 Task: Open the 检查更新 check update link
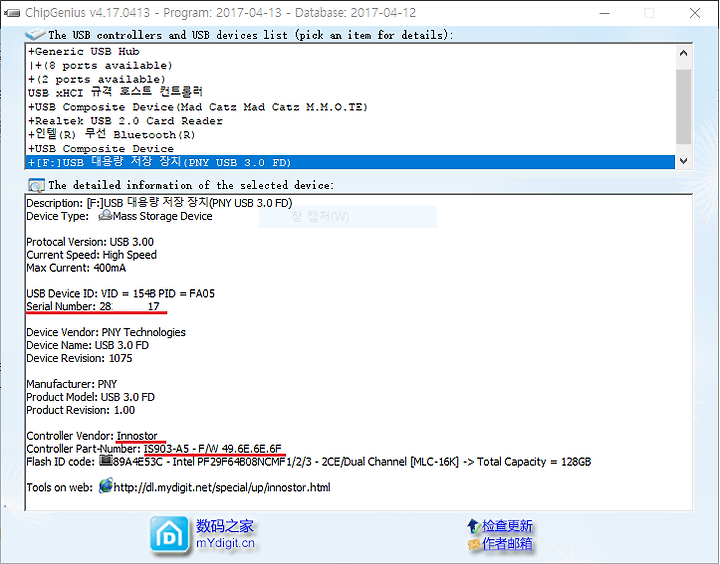click(507, 526)
